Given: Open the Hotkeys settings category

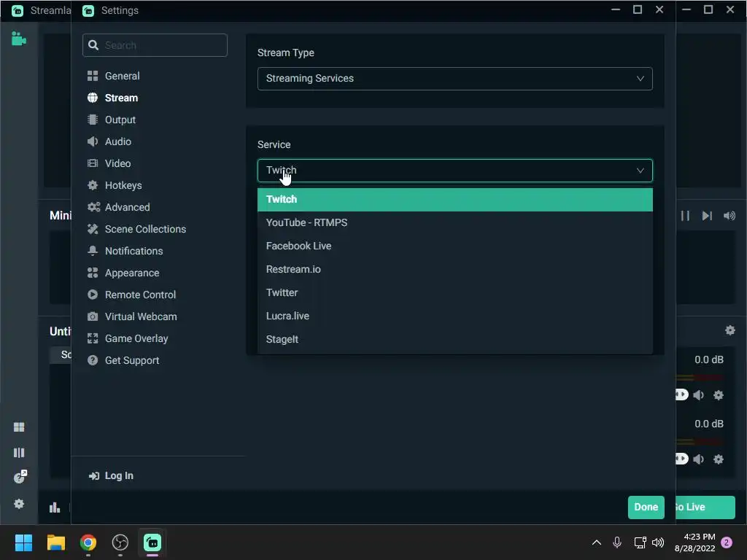Looking at the screenshot, I should pyautogui.click(x=115, y=185).
